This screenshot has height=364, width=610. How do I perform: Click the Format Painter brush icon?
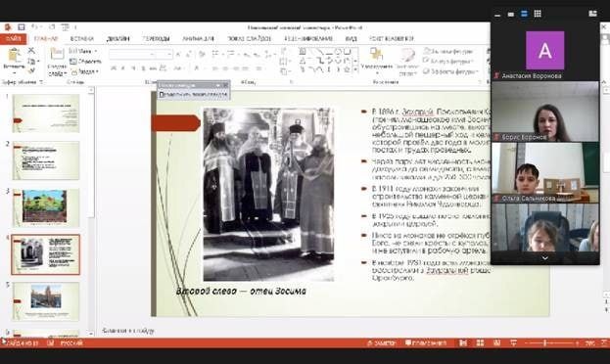point(31,70)
